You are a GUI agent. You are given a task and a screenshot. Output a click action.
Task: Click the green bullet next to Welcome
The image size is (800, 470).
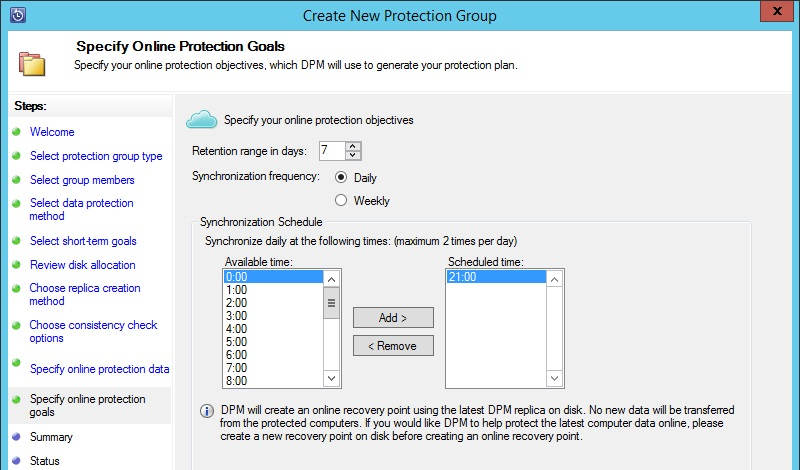tap(16, 131)
